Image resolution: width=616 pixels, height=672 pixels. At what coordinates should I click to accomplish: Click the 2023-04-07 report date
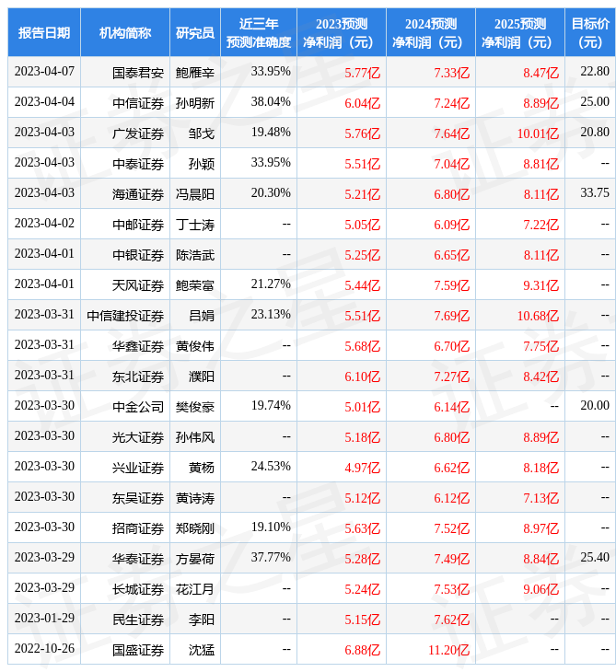tap(44, 71)
